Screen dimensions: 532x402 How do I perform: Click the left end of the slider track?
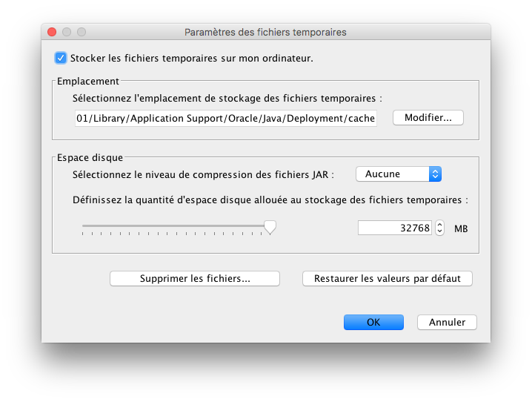[x=84, y=225]
